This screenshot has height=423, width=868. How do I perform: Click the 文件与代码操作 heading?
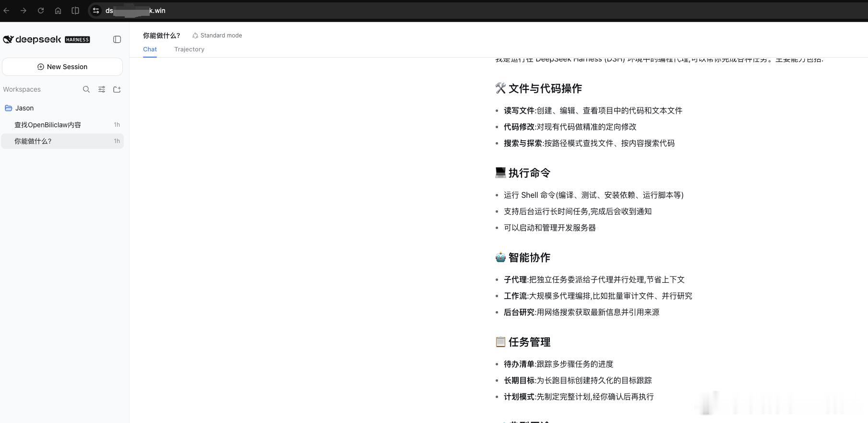click(545, 88)
